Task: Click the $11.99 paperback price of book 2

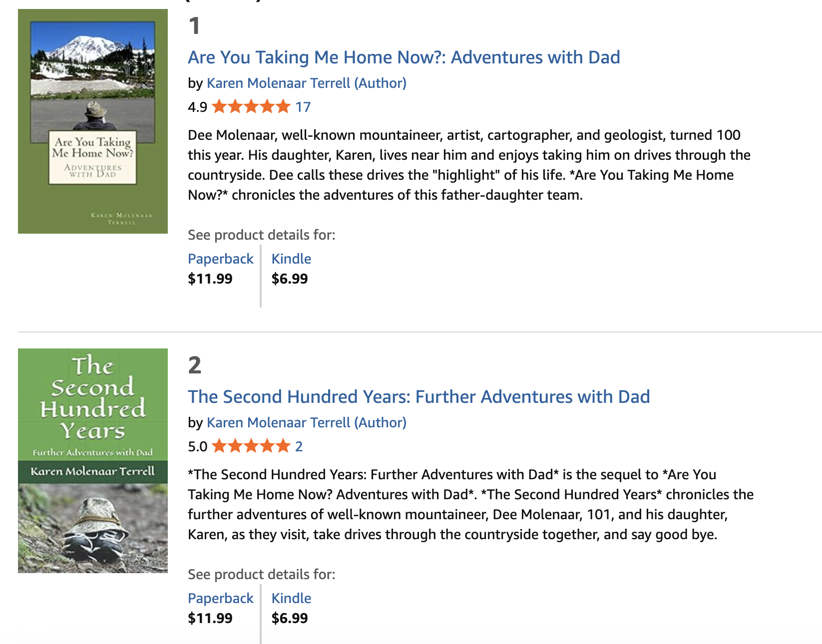Action: click(x=210, y=619)
